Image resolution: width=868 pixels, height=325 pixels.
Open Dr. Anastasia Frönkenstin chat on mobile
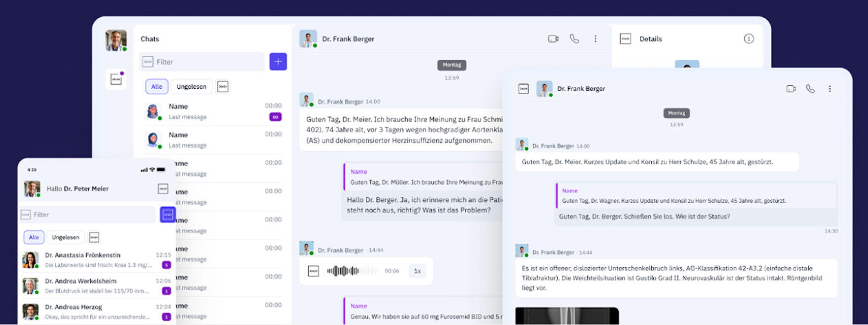tap(97, 260)
